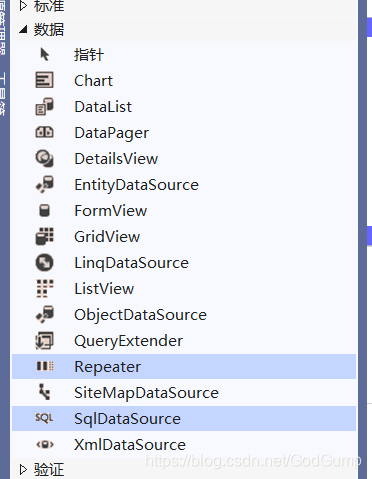The width and height of the screenshot is (372, 479).
Task: Click the LinqDataSource globe icon
Action: click(x=44, y=262)
